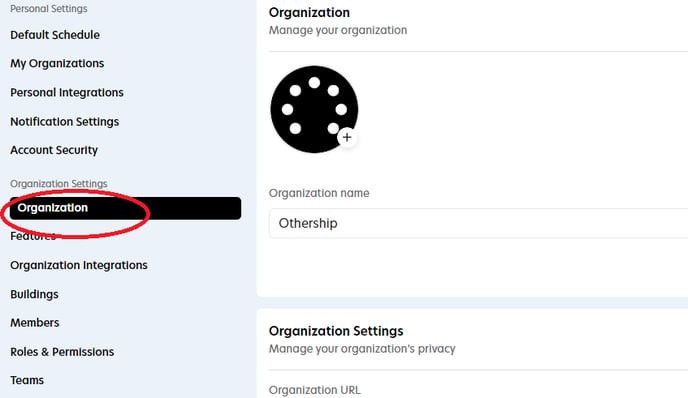
Task: Click the plus icon on organization logo
Action: [347, 137]
